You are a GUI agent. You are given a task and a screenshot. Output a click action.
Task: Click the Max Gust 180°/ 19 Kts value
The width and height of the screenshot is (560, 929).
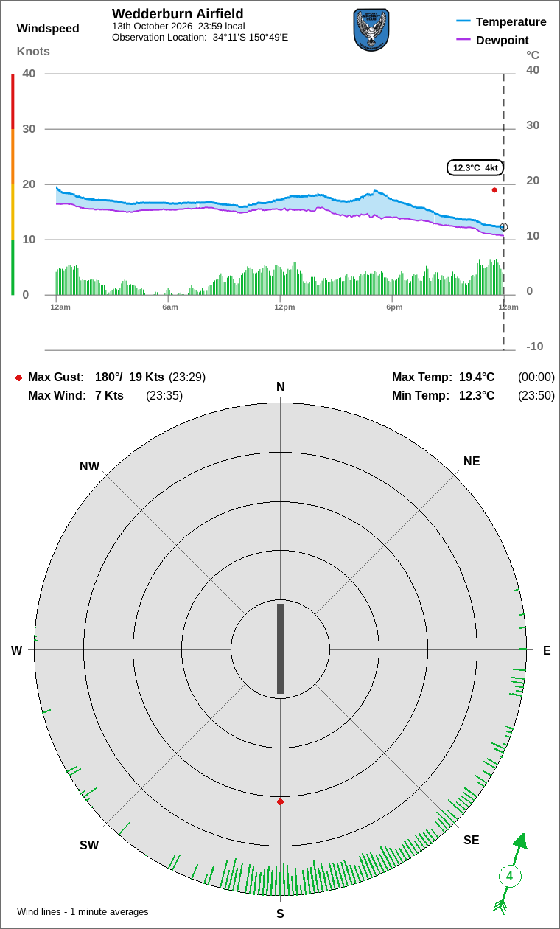tap(130, 377)
